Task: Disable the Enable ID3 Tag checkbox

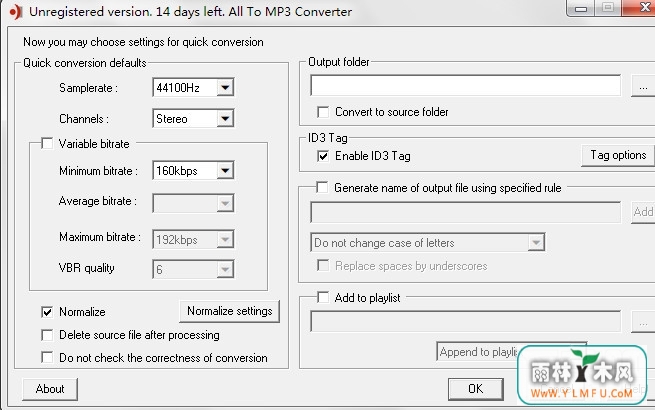Action: [323, 156]
